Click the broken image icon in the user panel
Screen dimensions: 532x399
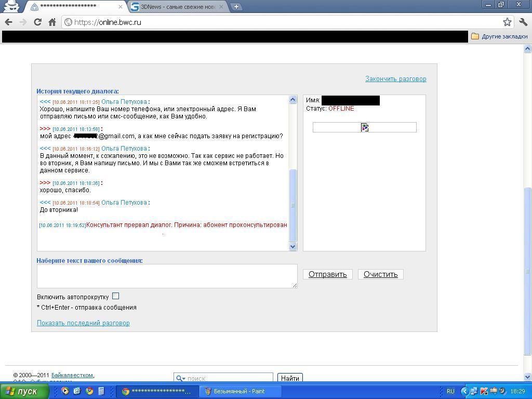[365, 127]
